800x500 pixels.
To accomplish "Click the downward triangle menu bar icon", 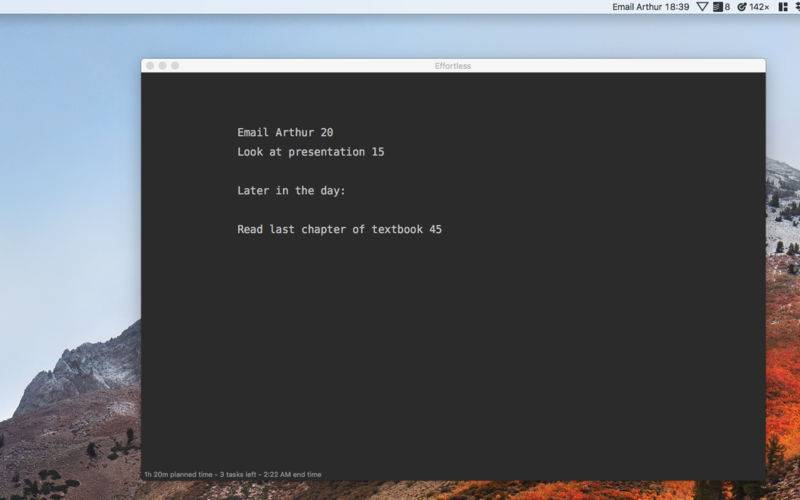I will pyautogui.click(x=703, y=7).
